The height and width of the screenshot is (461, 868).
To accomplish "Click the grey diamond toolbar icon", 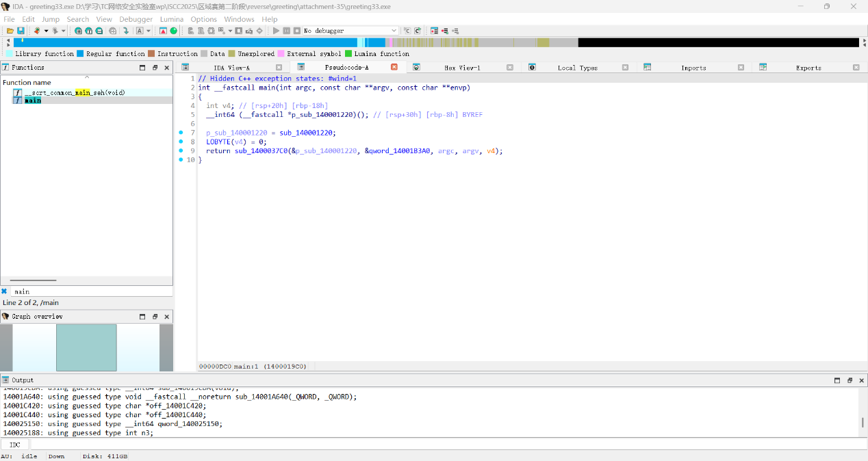I will 259,31.
